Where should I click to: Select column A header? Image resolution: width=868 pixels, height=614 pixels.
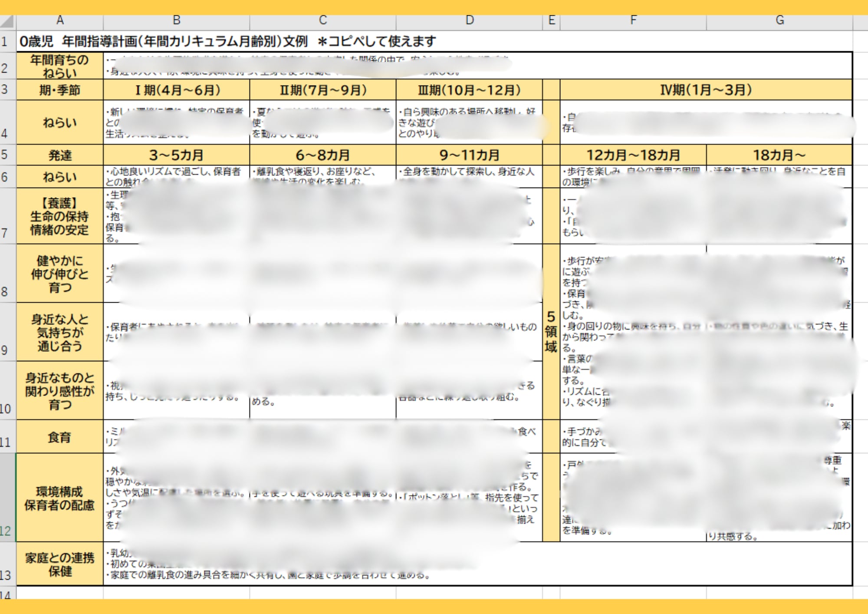60,20
